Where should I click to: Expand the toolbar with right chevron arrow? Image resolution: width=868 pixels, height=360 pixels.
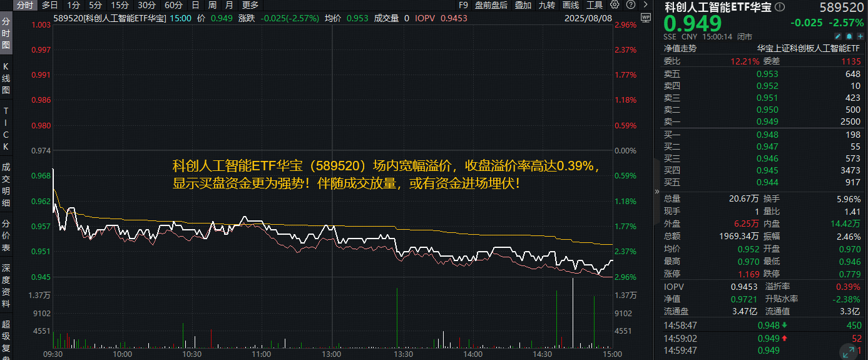click(x=645, y=4)
